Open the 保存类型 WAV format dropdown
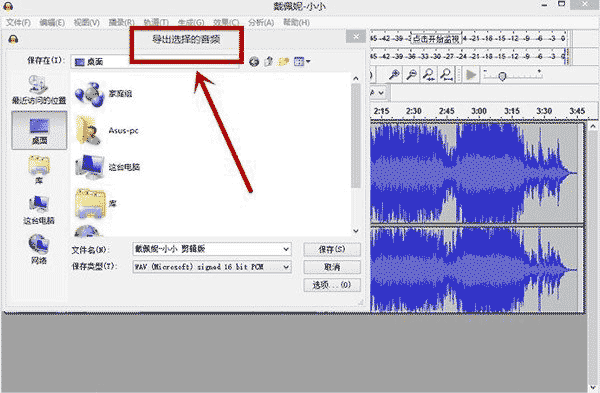 (212, 267)
